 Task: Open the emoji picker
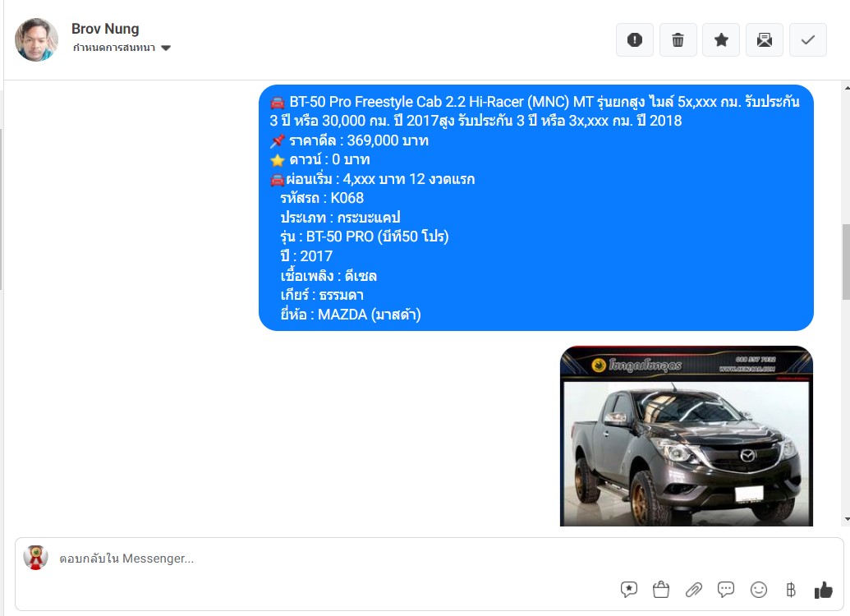tap(758, 590)
